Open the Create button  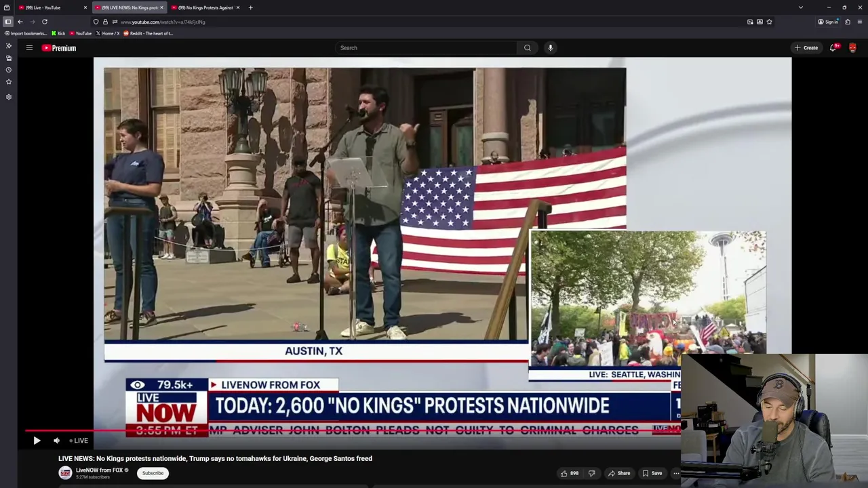[806, 47]
